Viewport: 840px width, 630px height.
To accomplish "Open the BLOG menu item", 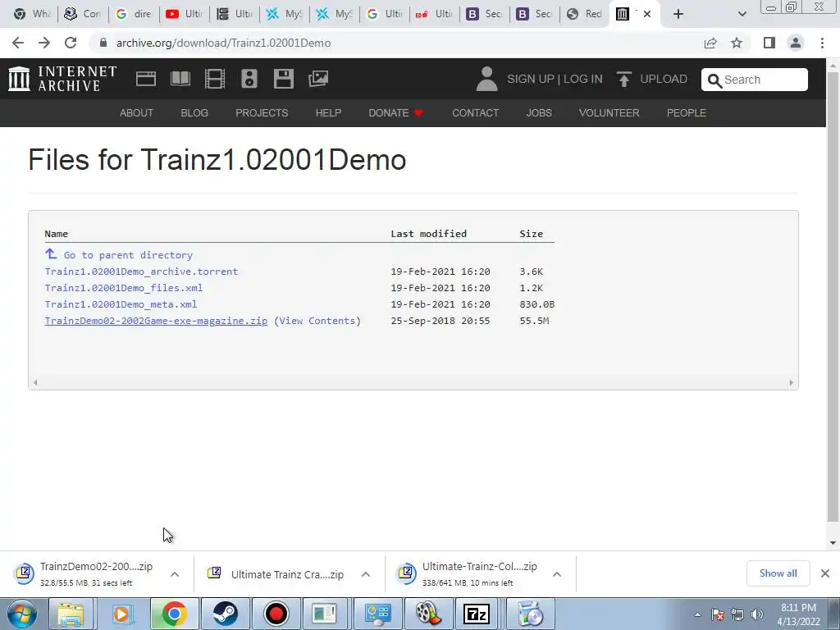I will click(x=194, y=113).
